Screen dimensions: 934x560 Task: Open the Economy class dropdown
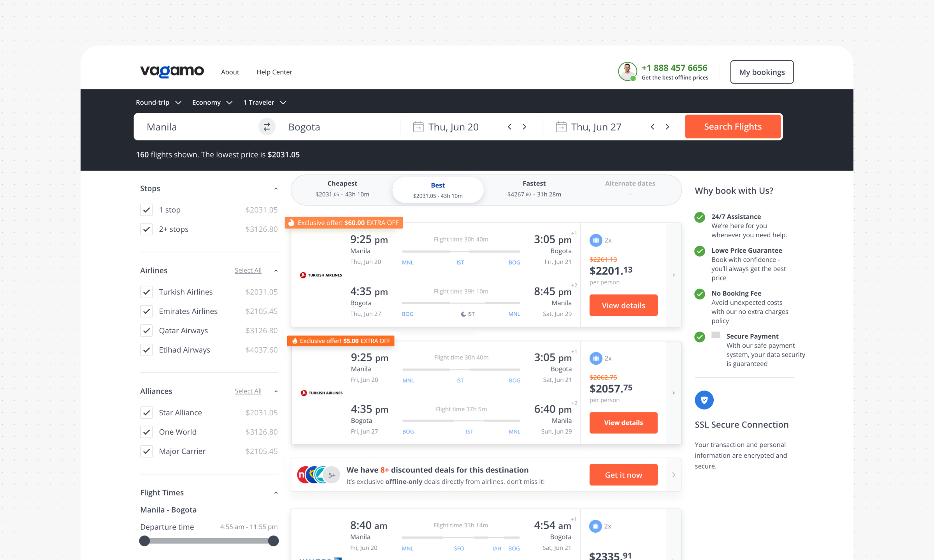pos(212,103)
